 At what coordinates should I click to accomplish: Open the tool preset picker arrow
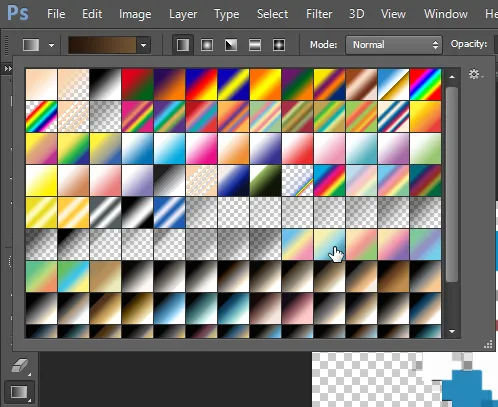[x=51, y=45]
